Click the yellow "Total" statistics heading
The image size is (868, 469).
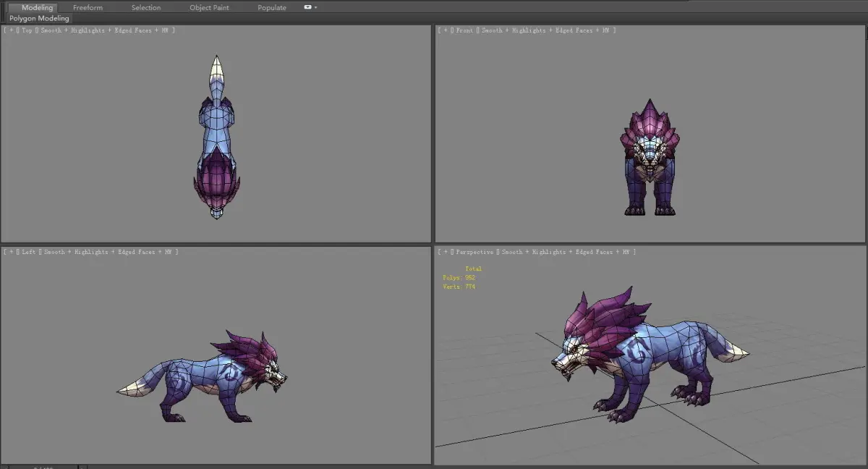coord(473,269)
